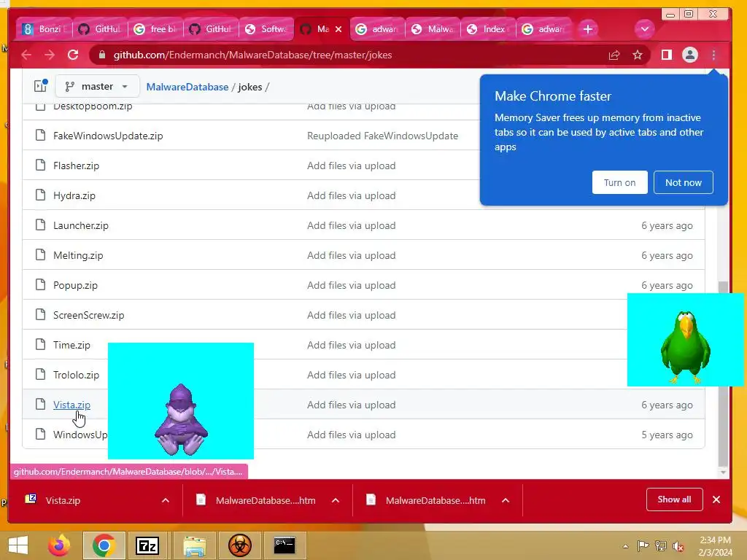Switch to the Softwa tab

(266, 29)
